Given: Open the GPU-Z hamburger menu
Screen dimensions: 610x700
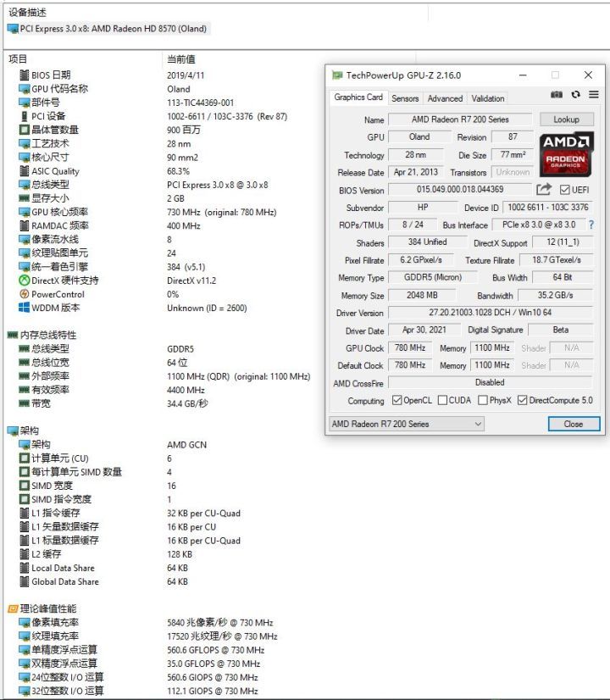Looking at the screenshot, I should tap(594, 95).
